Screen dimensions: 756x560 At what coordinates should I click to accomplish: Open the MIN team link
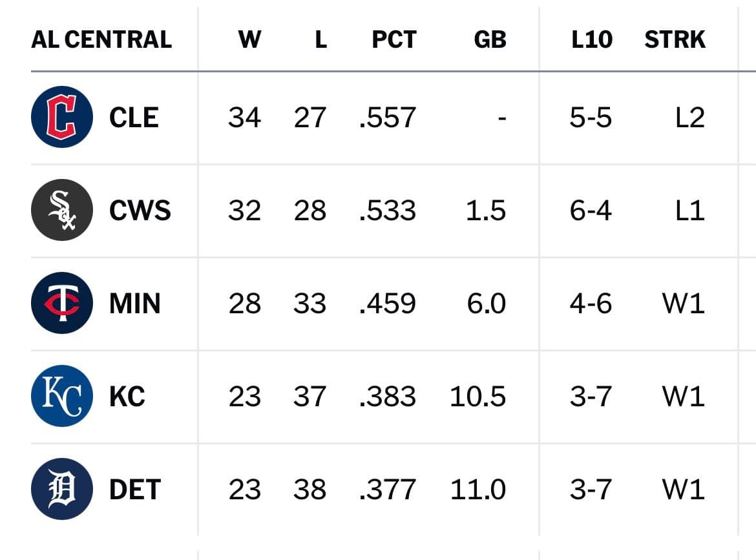click(134, 304)
